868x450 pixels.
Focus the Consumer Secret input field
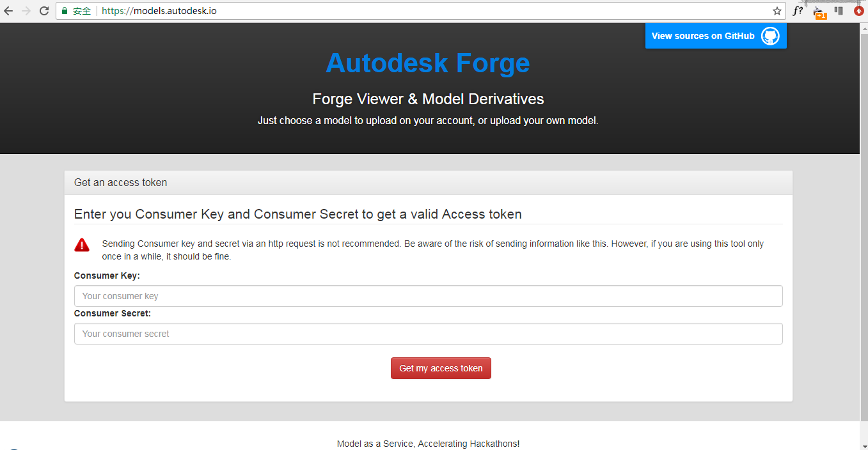[428, 334]
